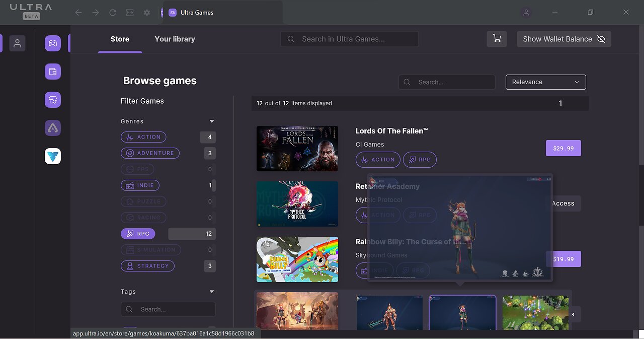Collapse the Genres filter section

[212, 121]
